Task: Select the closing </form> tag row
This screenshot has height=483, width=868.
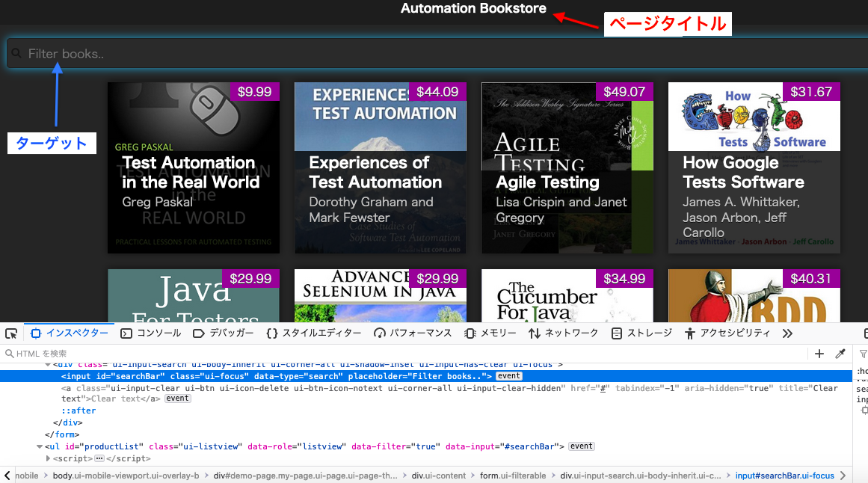Action: pyautogui.click(x=62, y=434)
